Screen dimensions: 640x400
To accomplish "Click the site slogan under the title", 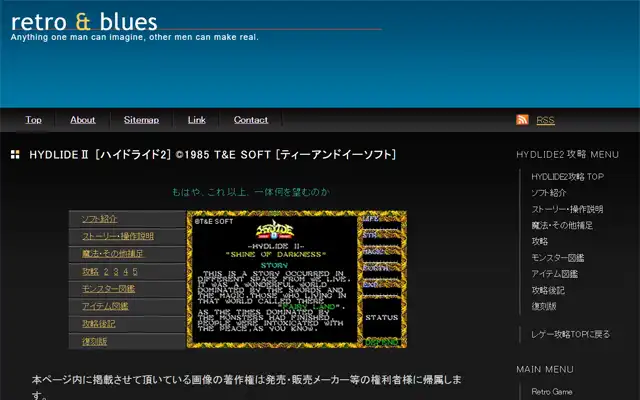I will click(x=135, y=37).
